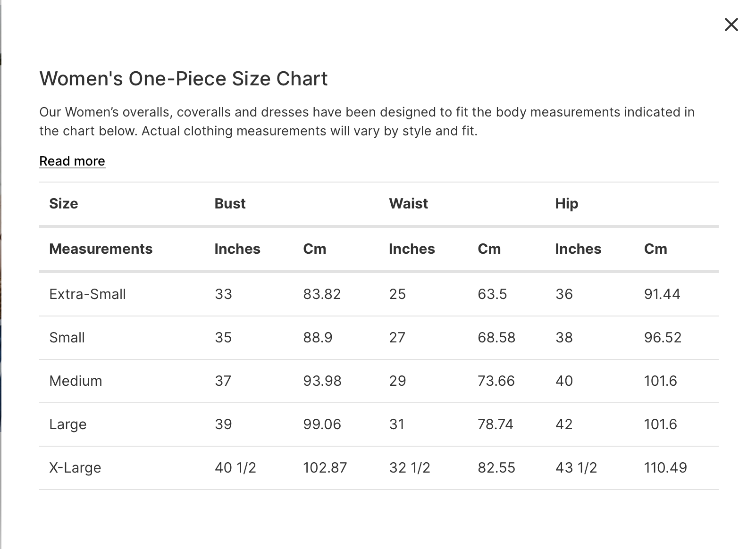Click the Small waist cm value 68.58

pyautogui.click(x=496, y=338)
